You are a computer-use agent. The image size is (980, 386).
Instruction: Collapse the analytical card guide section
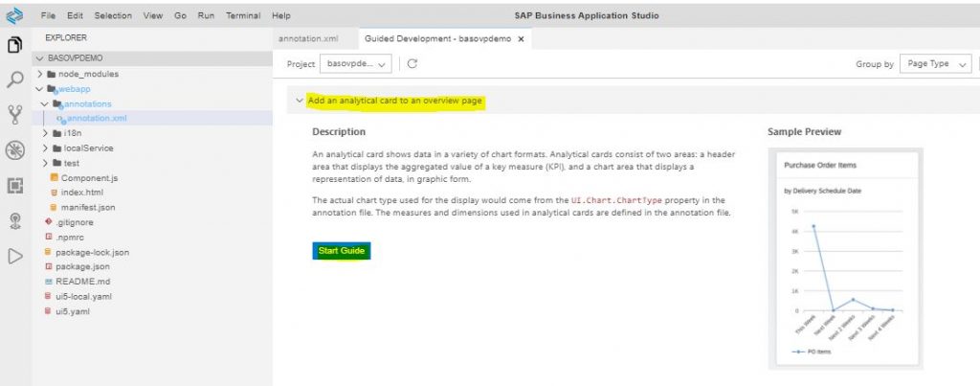[x=300, y=101]
